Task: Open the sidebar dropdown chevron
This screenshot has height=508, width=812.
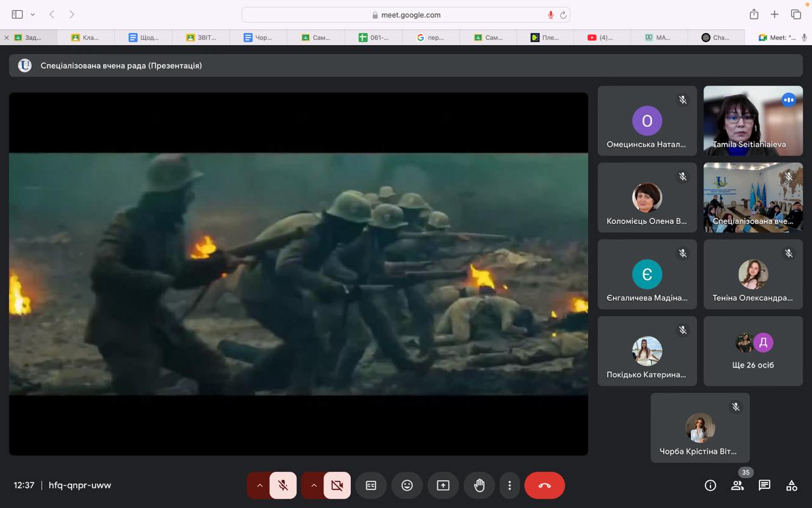Action: click(32, 14)
